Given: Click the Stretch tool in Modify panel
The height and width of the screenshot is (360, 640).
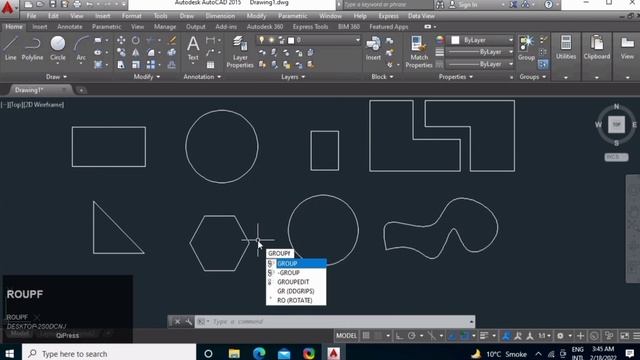Looking at the screenshot, I should pyautogui.click(x=121, y=64).
